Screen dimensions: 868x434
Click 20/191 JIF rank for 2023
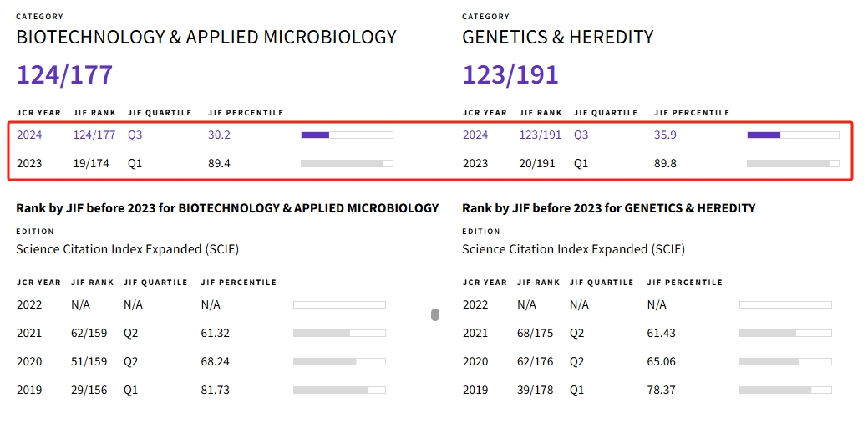point(537,163)
